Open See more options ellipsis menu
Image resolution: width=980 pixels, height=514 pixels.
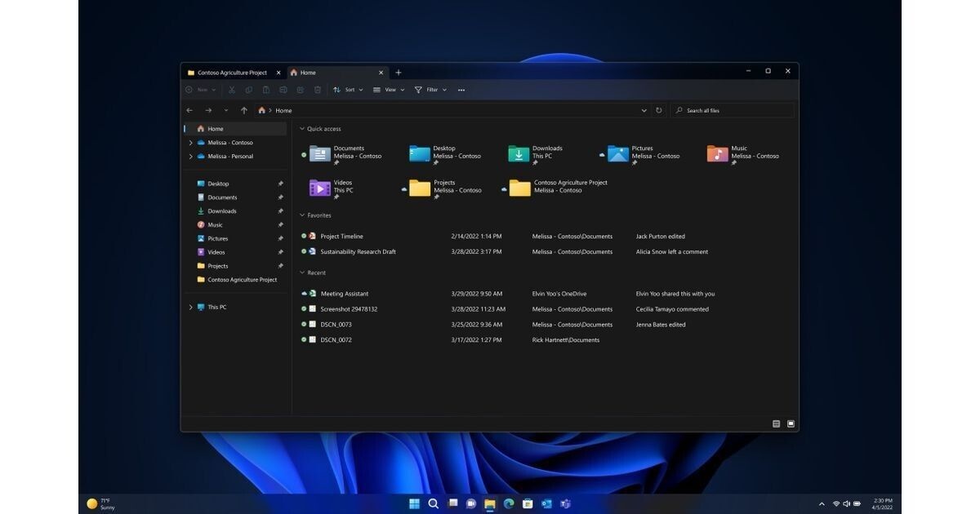(461, 90)
